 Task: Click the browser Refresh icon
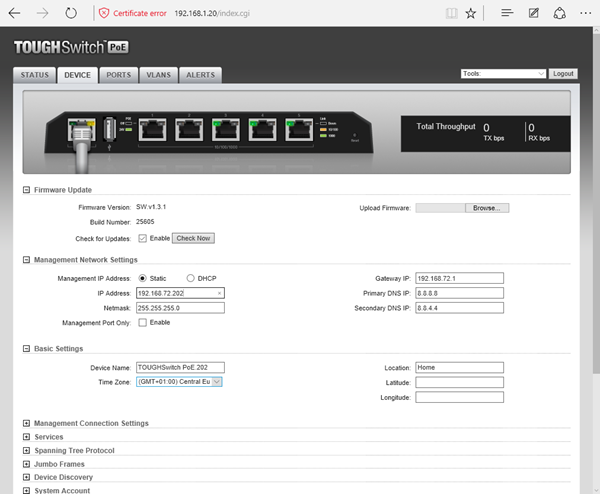pos(71,15)
